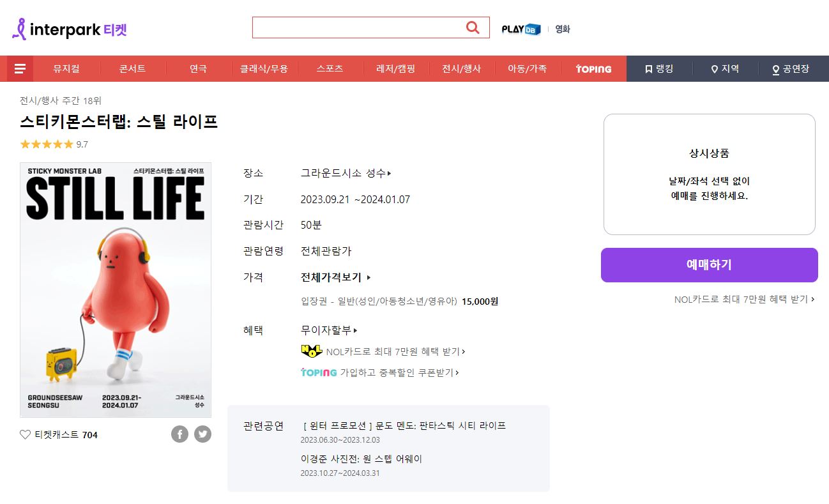The image size is (829, 504).
Task: Click the title 스티키몬스터랩: 스틸 라이프
Action: (119, 121)
